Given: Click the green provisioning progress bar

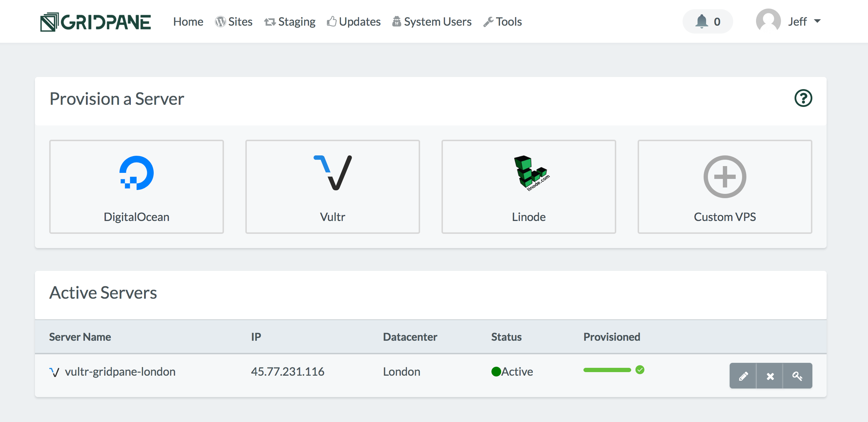Looking at the screenshot, I should coord(607,370).
